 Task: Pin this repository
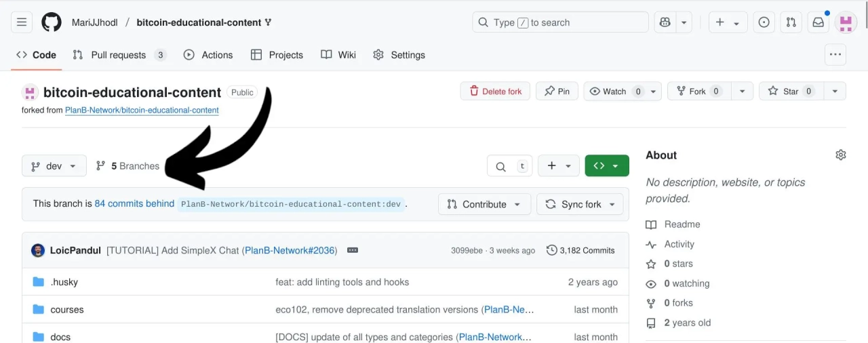coord(557,92)
